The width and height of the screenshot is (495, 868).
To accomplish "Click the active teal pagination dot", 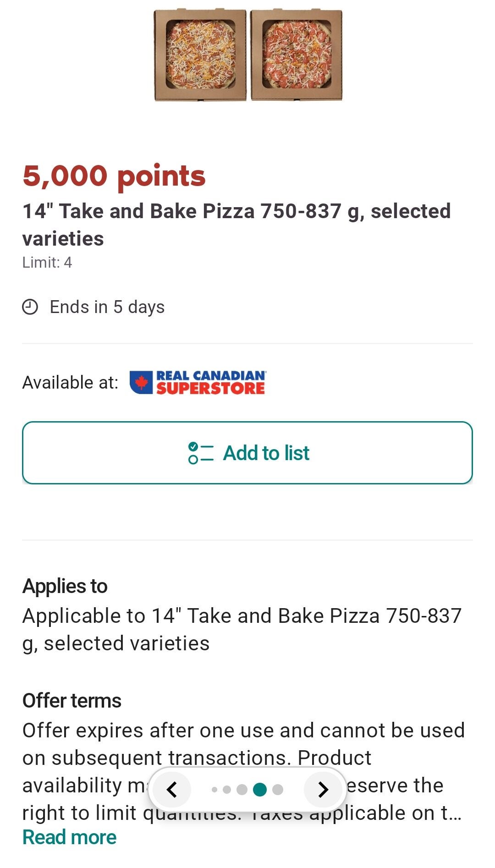I will point(260,790).
